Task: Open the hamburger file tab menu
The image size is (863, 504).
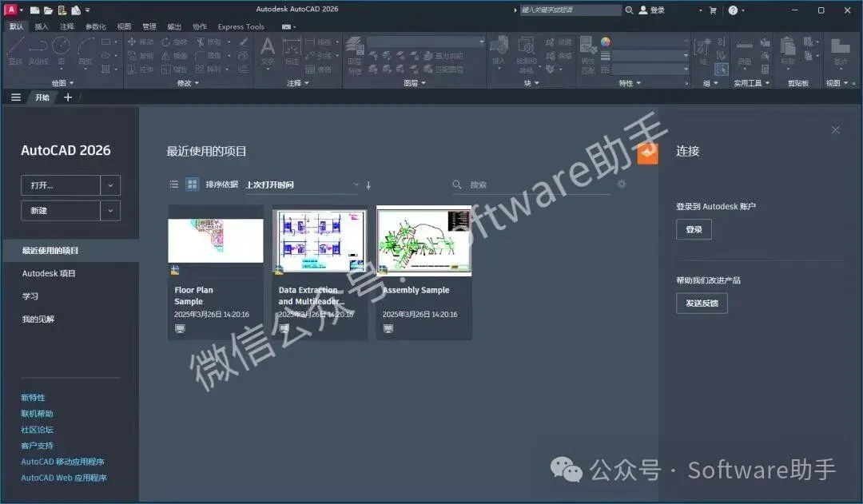Action: pyautogui.click(x=16, y=97)
